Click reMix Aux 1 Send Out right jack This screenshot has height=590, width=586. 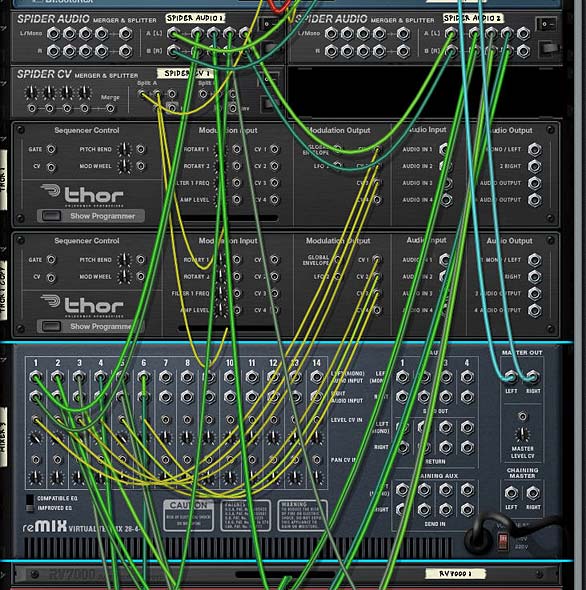pyautogui.click(x=402, y=396)
